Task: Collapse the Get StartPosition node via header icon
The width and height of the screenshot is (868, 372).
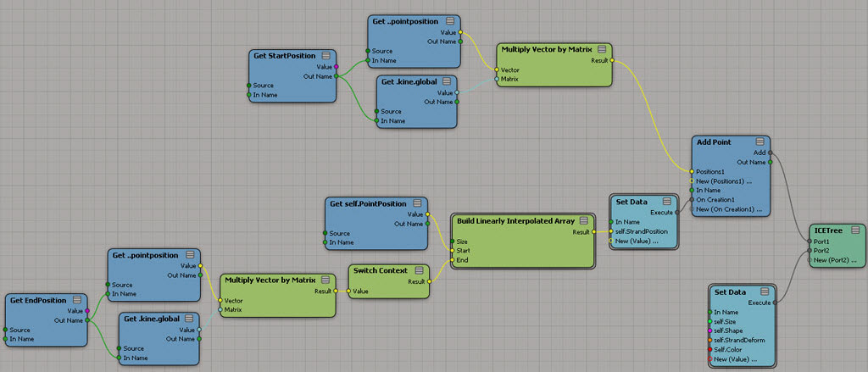Action: (327, 56)
